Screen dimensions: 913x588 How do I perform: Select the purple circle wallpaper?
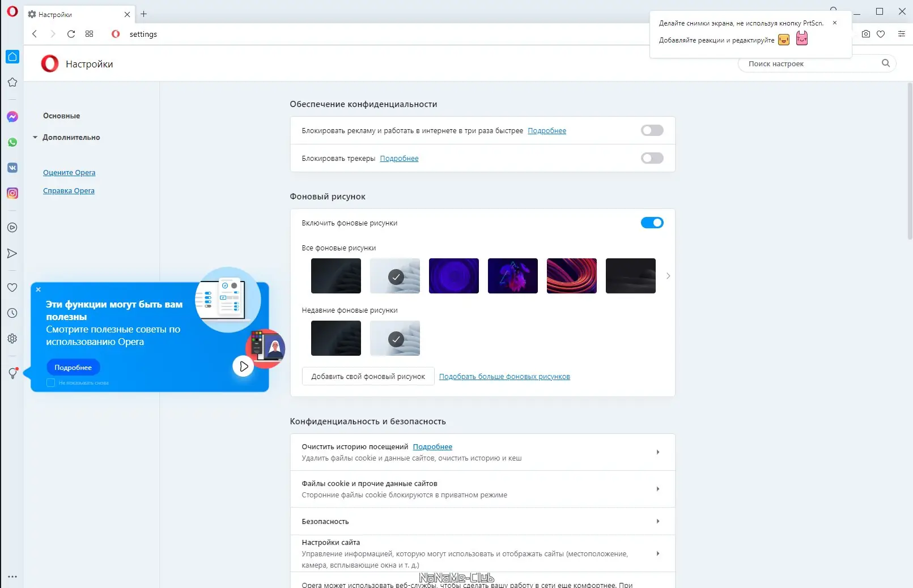pyautogui.click(x=454, y=276)
